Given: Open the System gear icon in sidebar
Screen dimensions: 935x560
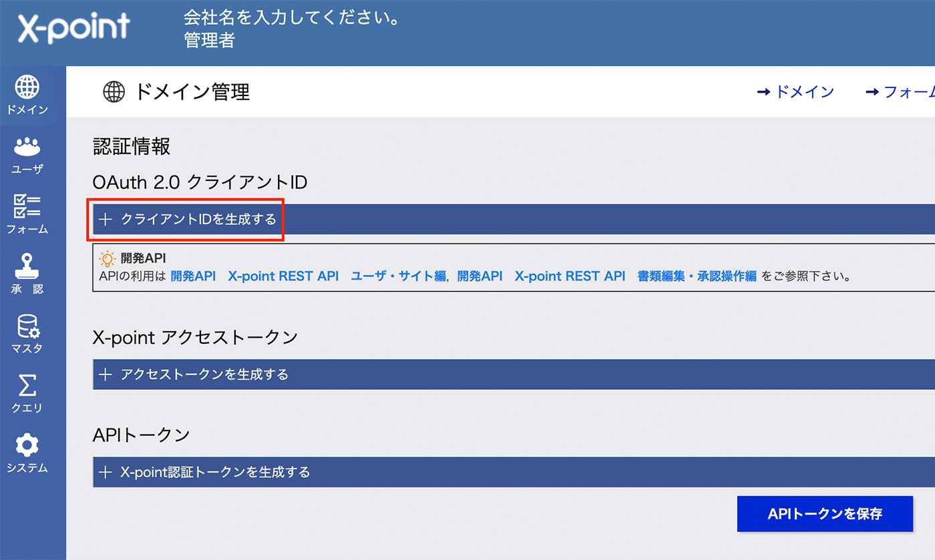Looking at the screenshot, I should (27, 445).
